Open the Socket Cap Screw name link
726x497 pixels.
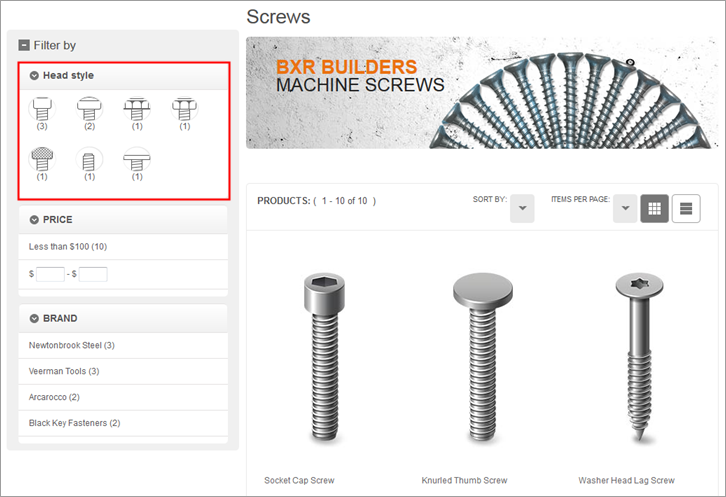coord(299,480)
